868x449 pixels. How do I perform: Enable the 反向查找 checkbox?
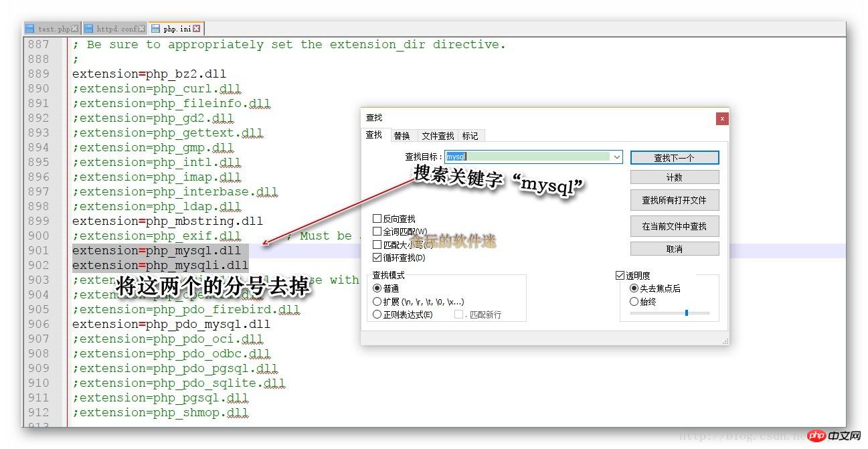tap(377, 219)
